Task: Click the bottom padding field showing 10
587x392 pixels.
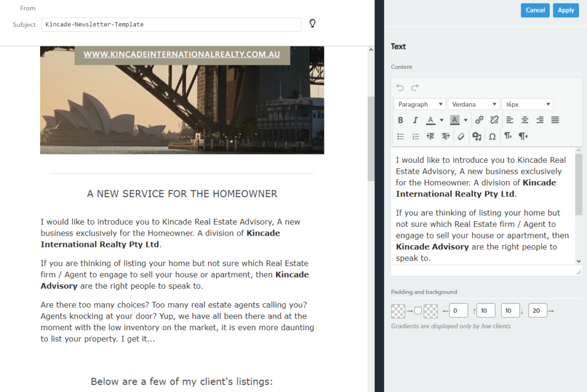Action: [510, 311]
